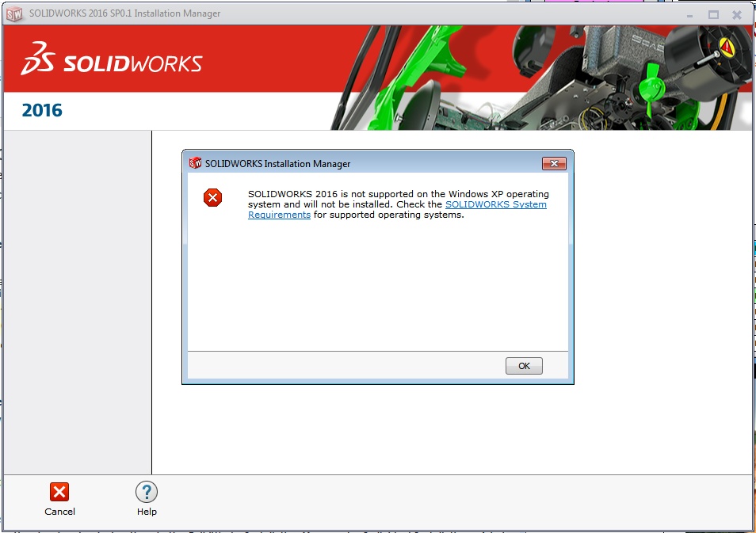Screen dimensions: 756x533
Task: Maximize the Installation Manager window
Action: (713, 15)
